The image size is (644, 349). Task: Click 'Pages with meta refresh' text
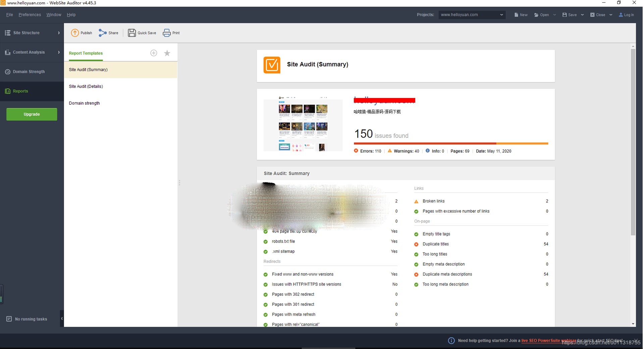293,315
